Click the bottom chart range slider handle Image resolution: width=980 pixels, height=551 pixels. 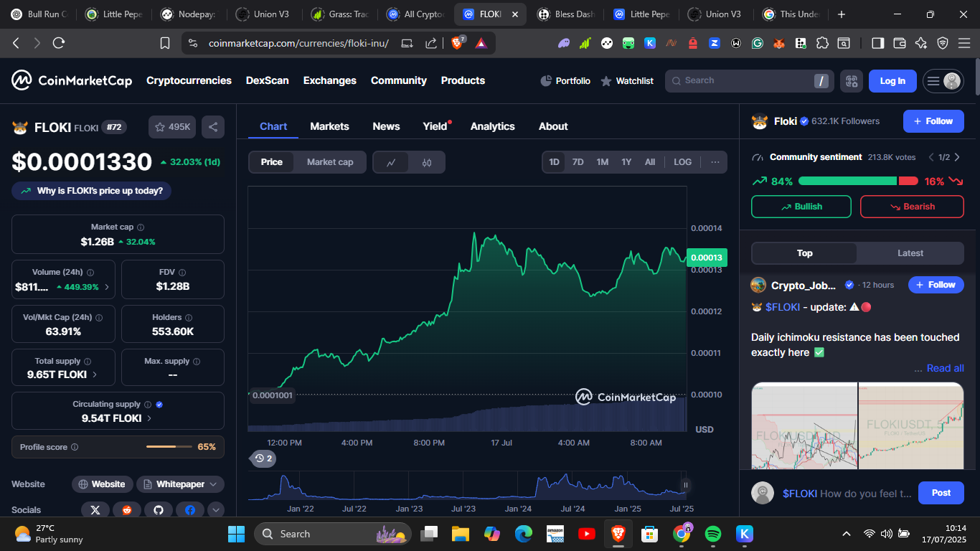[685, 486]
